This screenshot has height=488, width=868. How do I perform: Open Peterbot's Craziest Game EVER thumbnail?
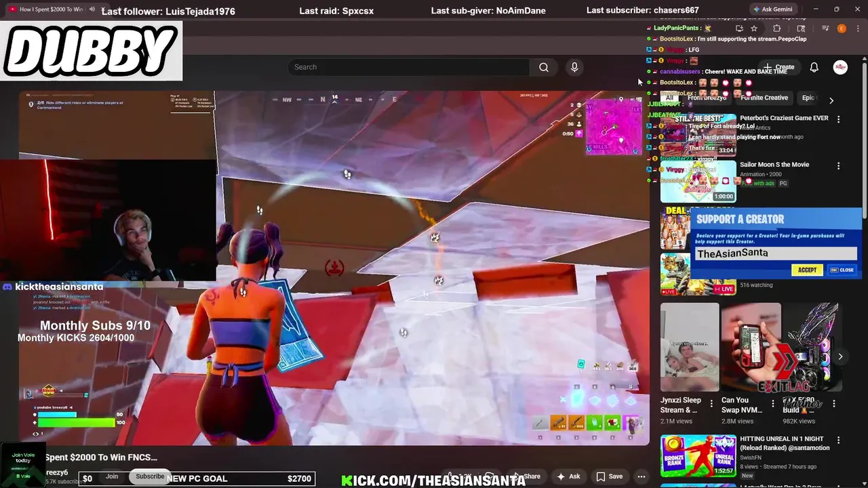coord(698,135)
